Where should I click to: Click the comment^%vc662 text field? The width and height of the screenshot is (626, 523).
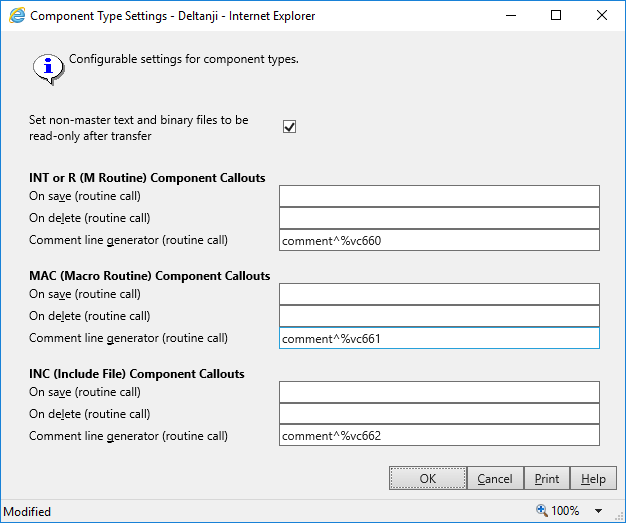pyautogui.click(x=439, y=436)
